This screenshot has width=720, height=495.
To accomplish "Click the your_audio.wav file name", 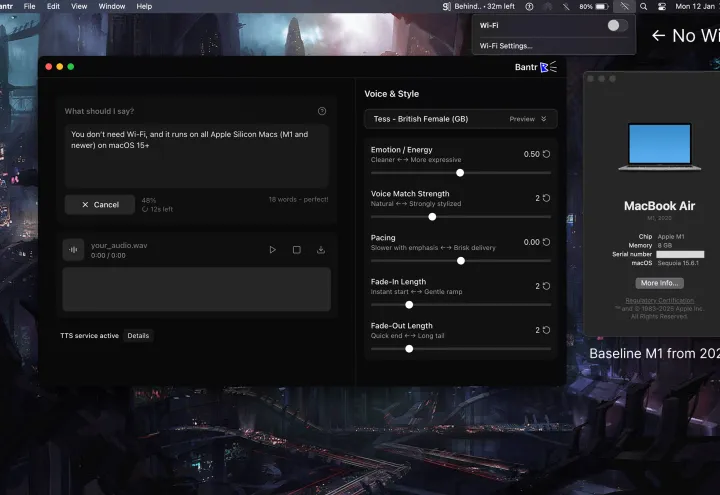I will pyautogui.click(x=119, y=246).
